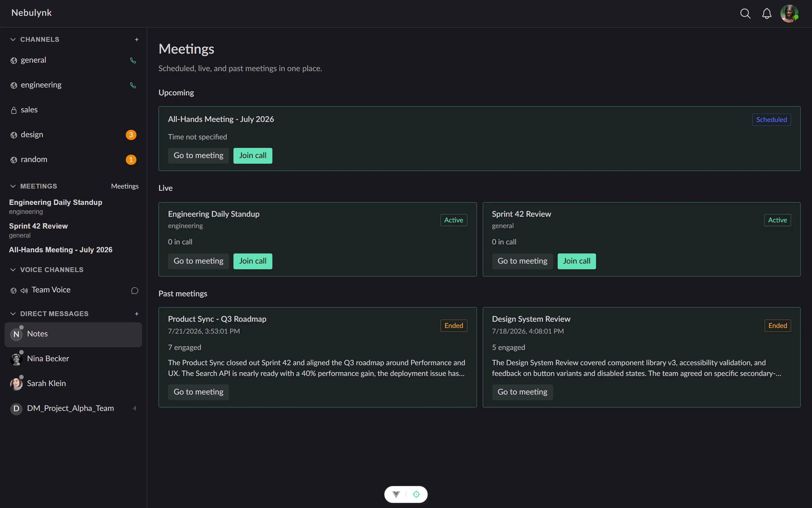
Task: Click the random channel unread badge 1
Action: pyautogui.click(x=131, y=159)
